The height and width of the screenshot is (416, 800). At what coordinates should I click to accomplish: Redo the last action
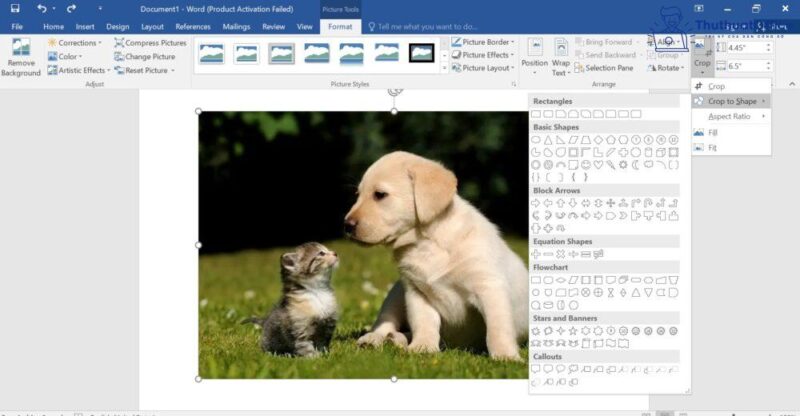71,9
